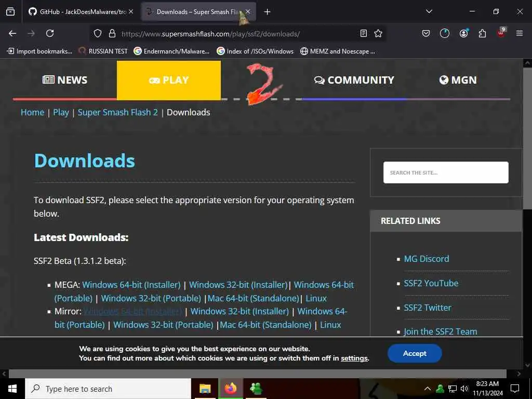Screen dimensions: 532x399
Task: Click the Search the site field
Action: [446, 172]
